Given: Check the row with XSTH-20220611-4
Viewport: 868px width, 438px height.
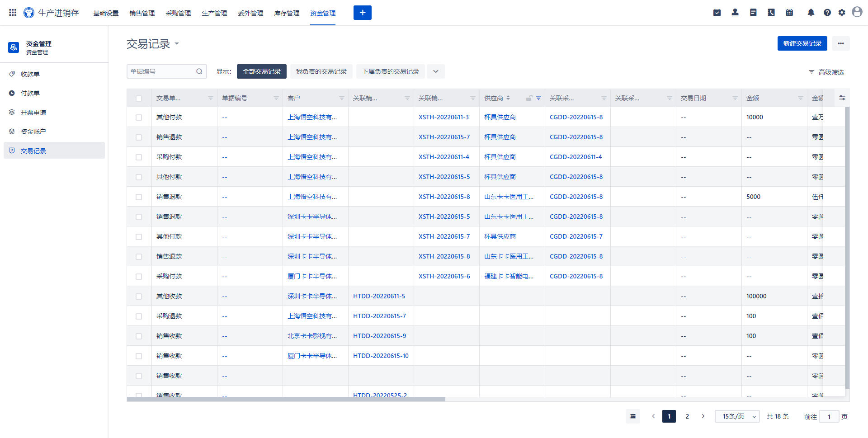Looking at the screenshot, I should (x=139, y=157).
